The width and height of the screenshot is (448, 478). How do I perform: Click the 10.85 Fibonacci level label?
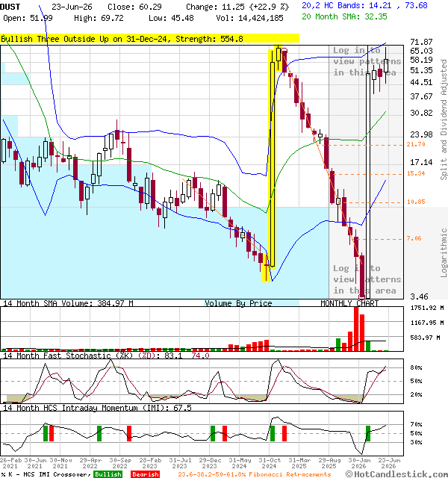click(416, 202)
